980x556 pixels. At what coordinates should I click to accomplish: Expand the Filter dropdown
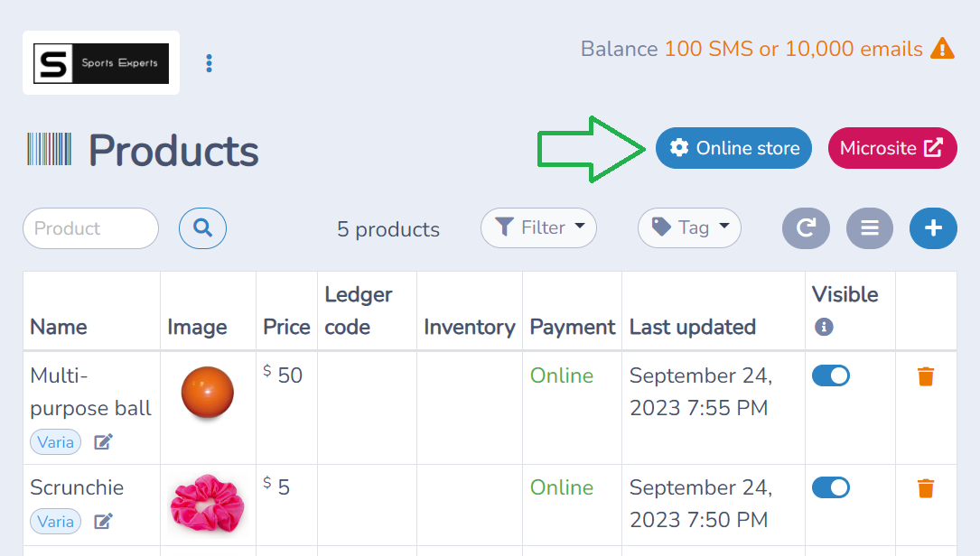[x=538, y=227]
